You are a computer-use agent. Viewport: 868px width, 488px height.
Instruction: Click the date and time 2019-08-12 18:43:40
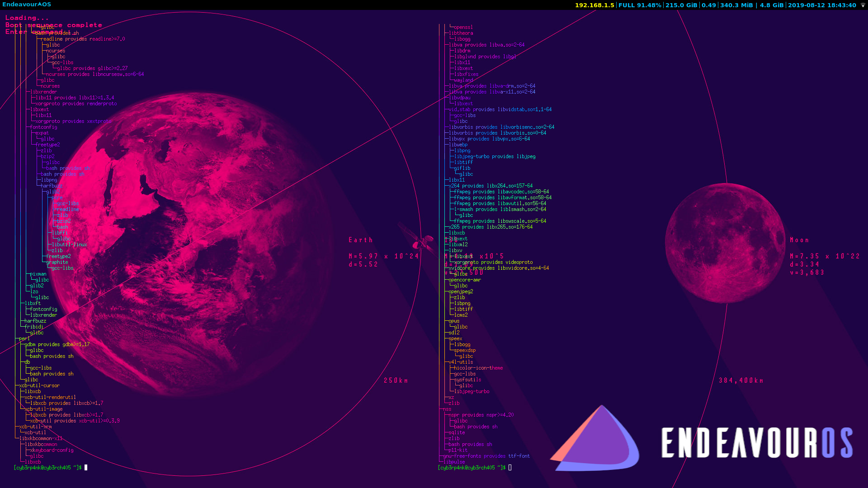coord(822,5)
